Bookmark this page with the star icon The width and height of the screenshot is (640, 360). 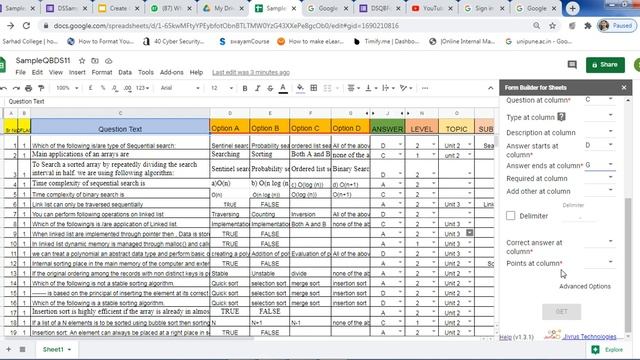[552, 26]
